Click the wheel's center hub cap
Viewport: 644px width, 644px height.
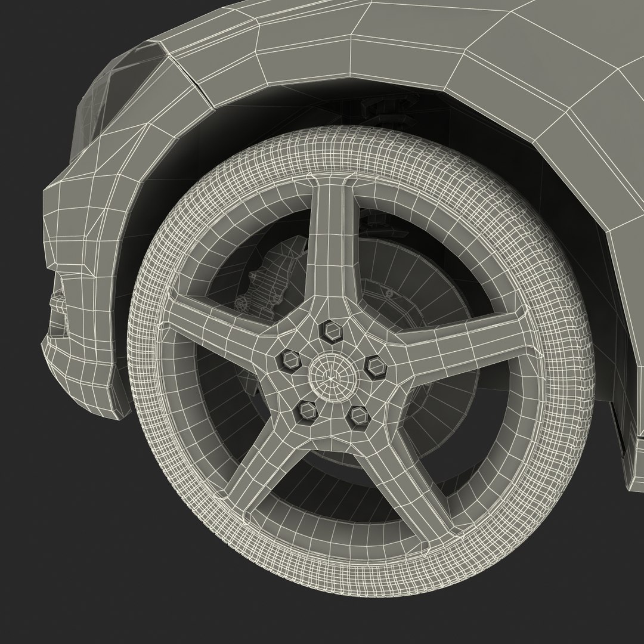(331, 377)
